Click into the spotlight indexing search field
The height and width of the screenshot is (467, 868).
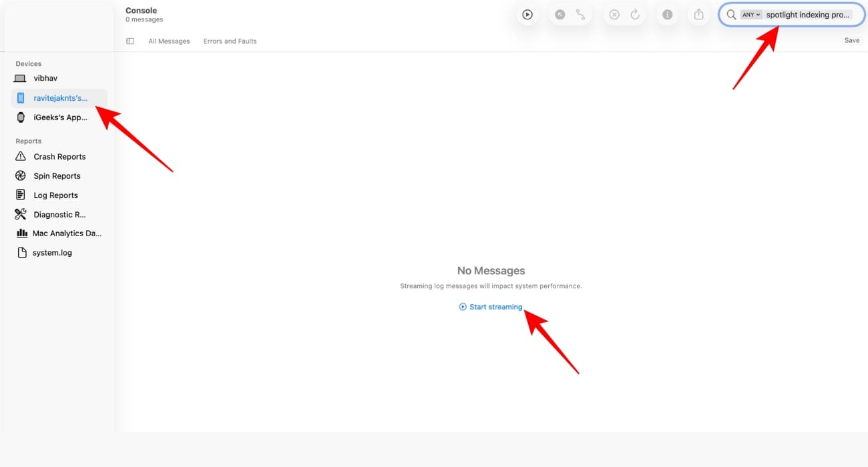pos(809,15)
